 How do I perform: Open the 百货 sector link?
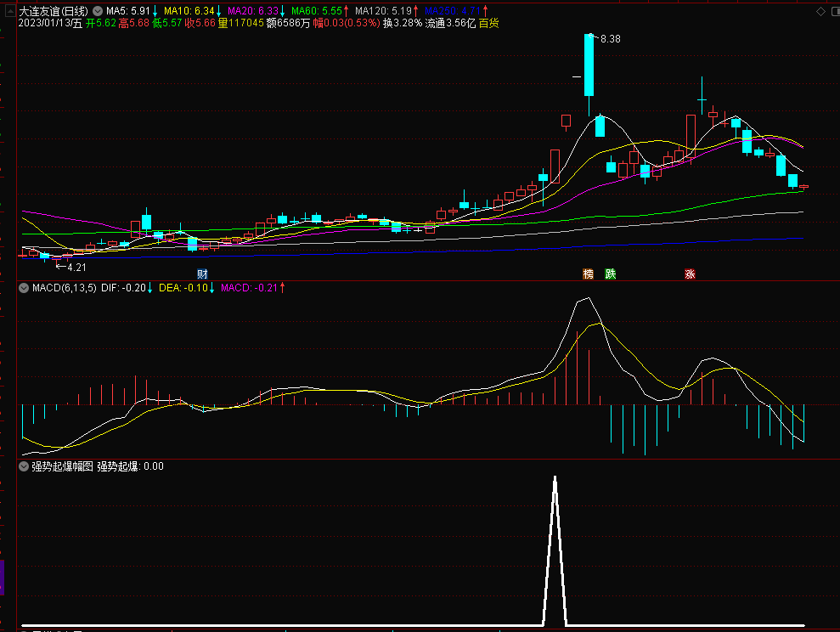488,23
